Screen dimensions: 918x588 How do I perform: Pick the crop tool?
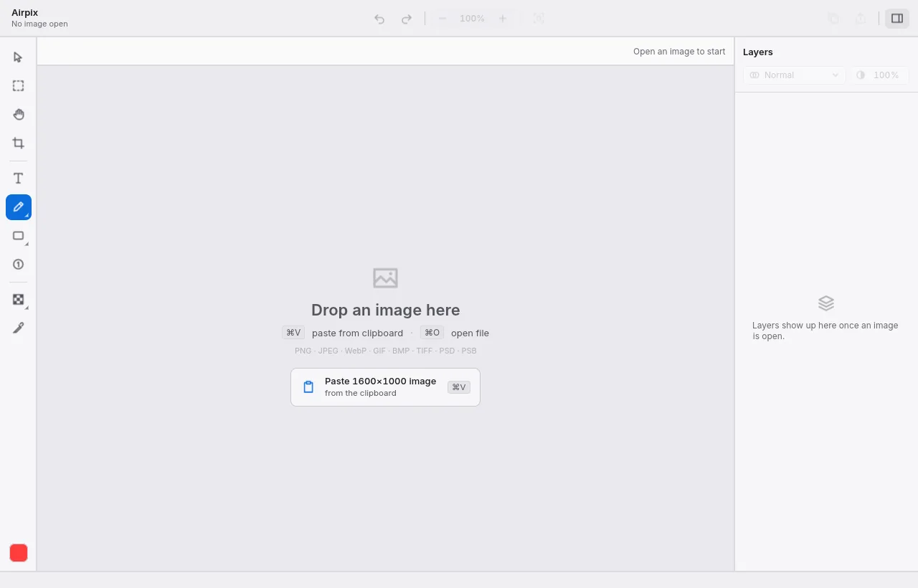[x=19, y=143]
